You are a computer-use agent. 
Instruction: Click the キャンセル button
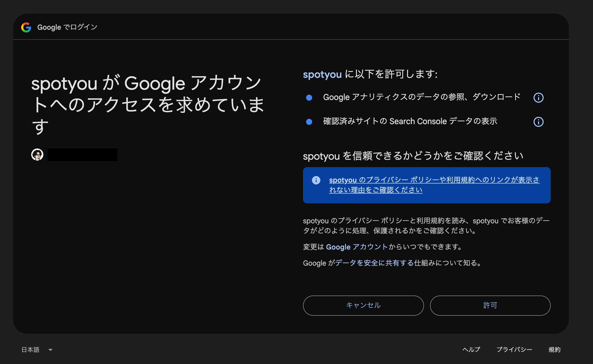[x=363, y=305]
